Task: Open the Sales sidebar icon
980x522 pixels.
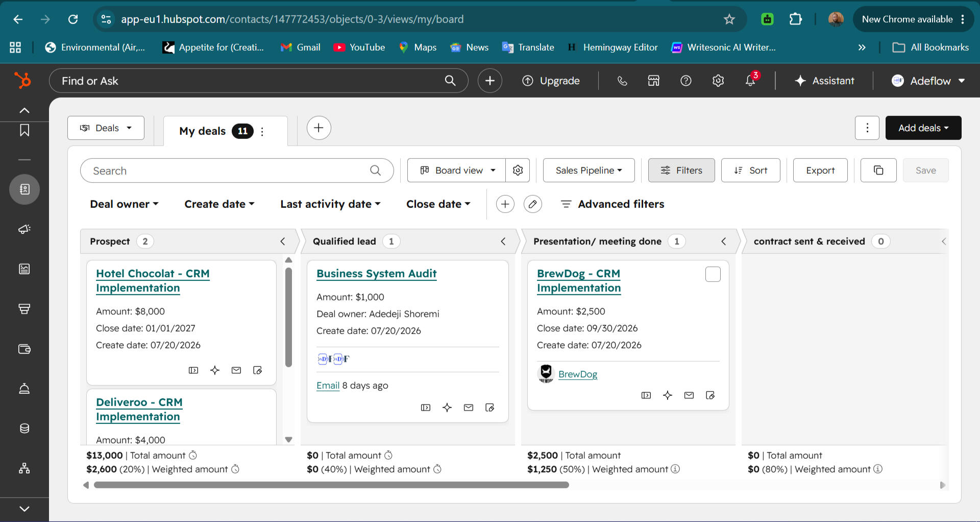Action: tap(24, 309)
